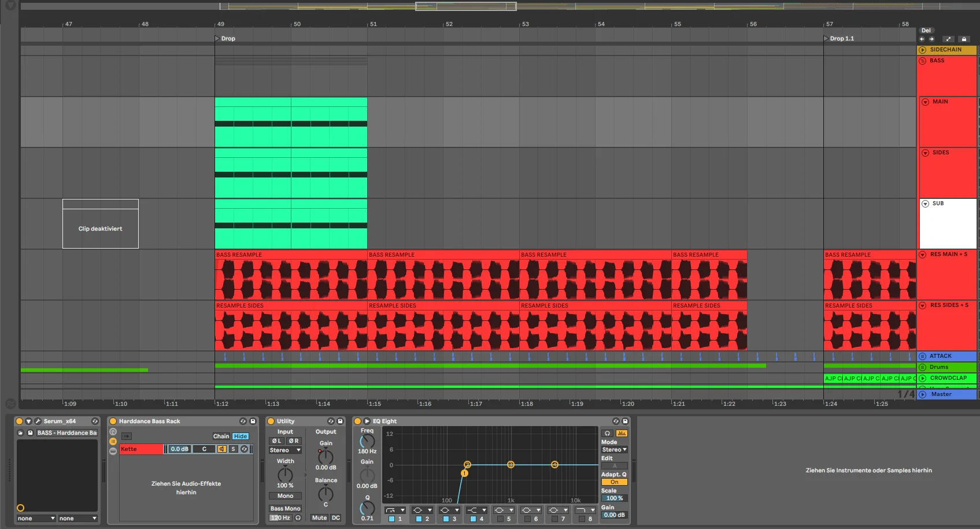Jump to the previous locator arrow

[922, 39]
